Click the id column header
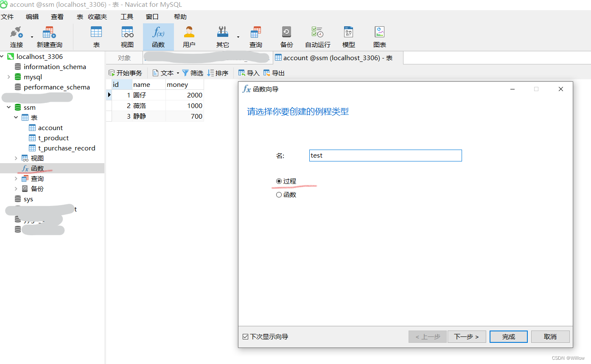The width and height of the screenshot is (591, 364). [122, 84]
